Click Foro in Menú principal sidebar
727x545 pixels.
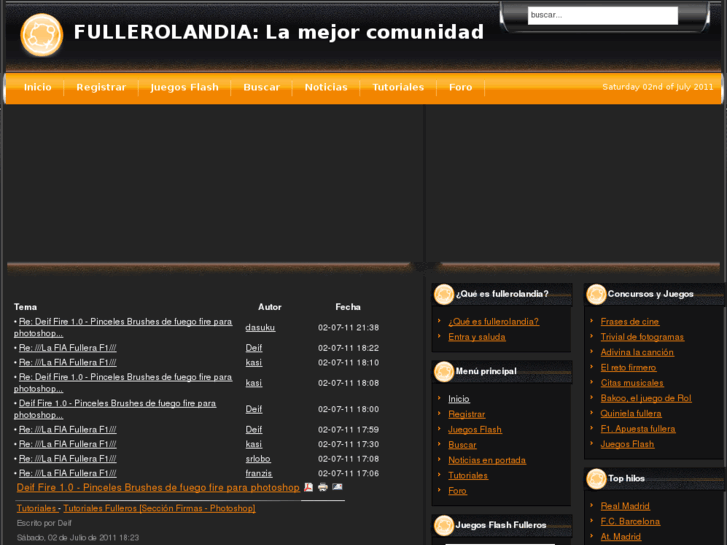457,491
